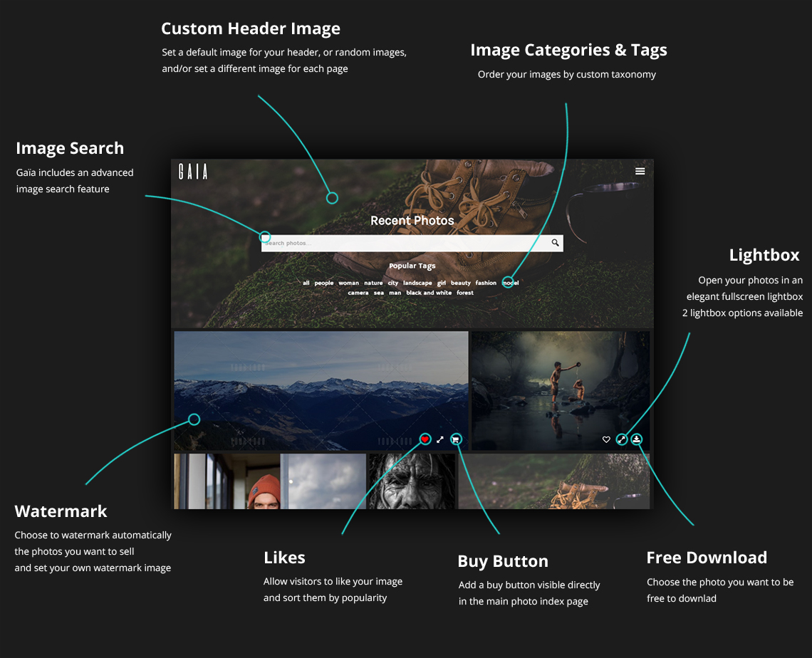The image size is (812, 658).
Task: Click the 'Free Download' title
Action: (x=707, y=558)
